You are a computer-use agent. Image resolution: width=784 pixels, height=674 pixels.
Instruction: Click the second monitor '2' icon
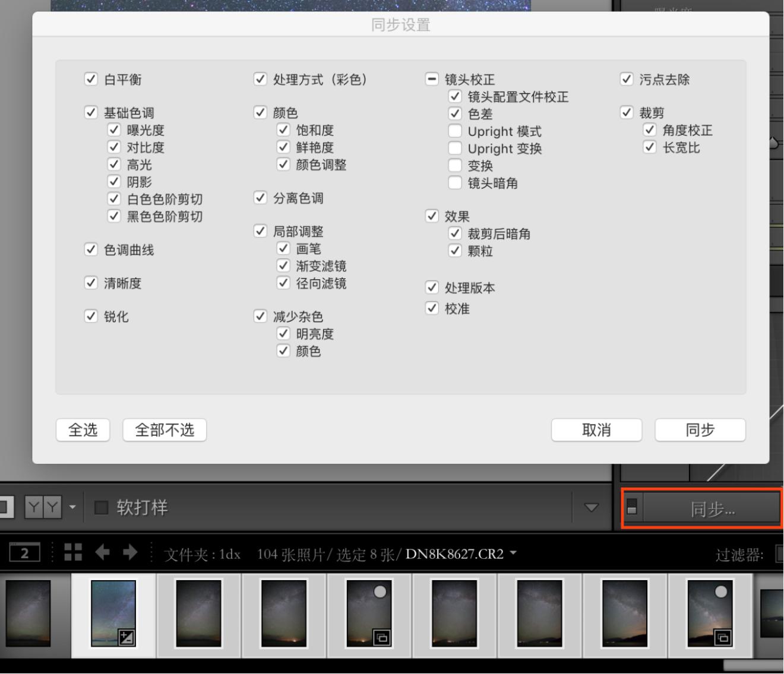click(24, 553)
